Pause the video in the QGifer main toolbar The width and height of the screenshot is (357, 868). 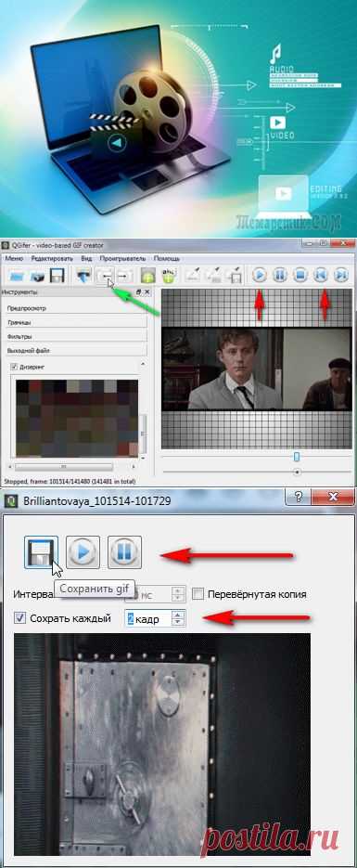[280, 275]
